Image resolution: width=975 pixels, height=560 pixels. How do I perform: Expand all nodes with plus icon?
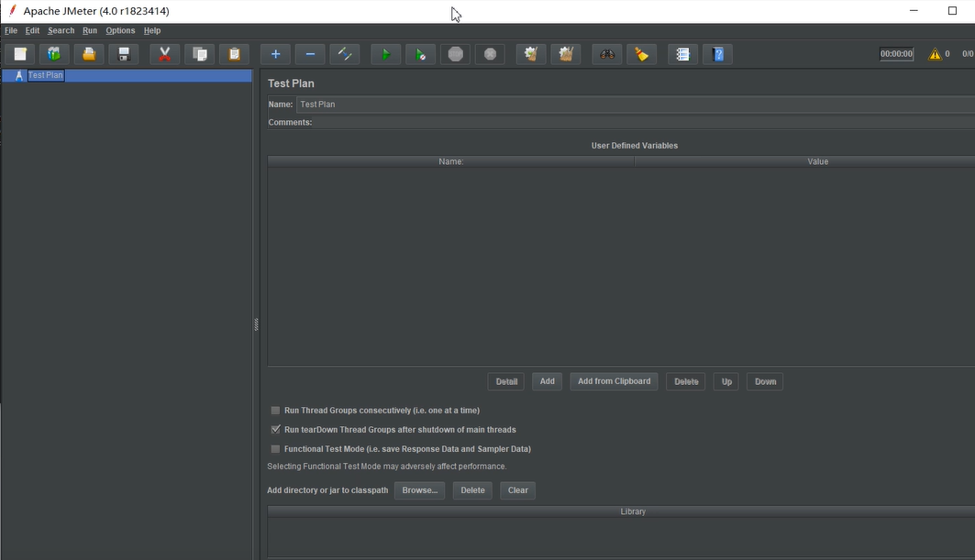coord(275,54)
